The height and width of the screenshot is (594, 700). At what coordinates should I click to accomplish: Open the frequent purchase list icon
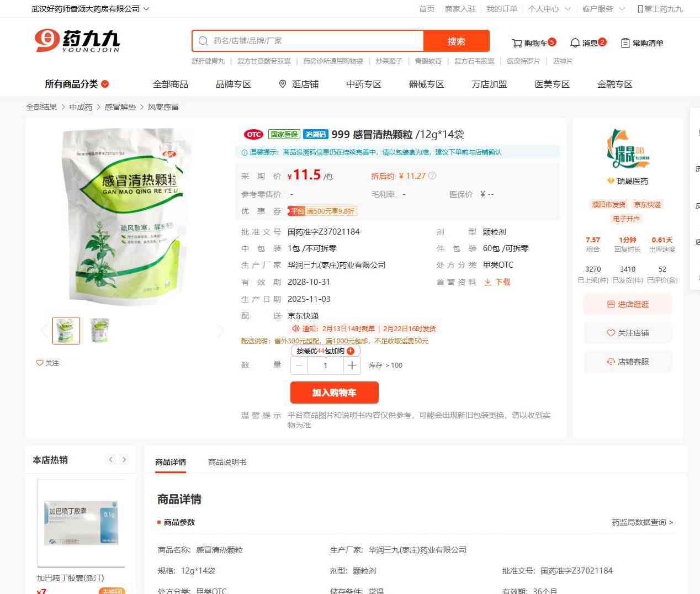pyautogui.click(x=625, y=43)
